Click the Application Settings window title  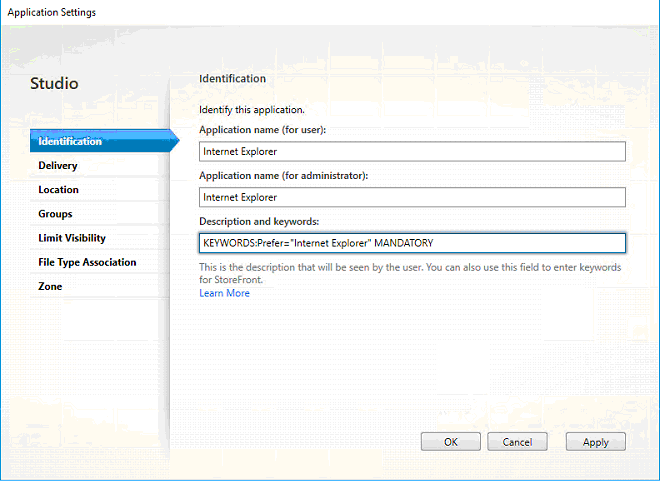point(52,13)
